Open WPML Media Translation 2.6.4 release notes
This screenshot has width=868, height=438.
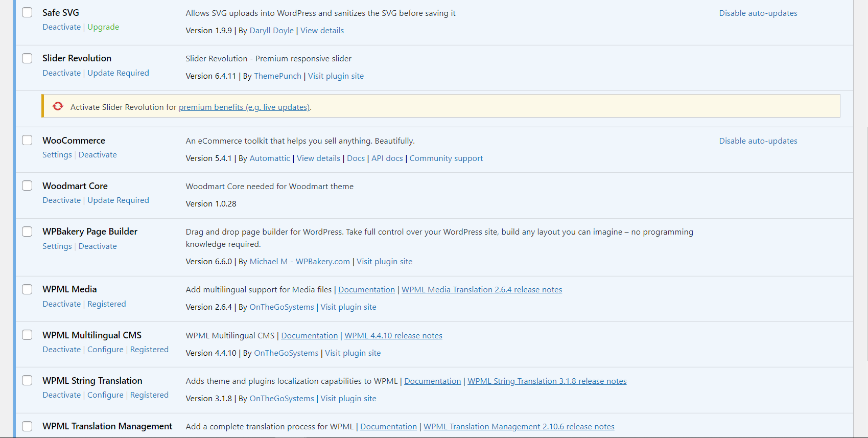(x=482, y=290)
